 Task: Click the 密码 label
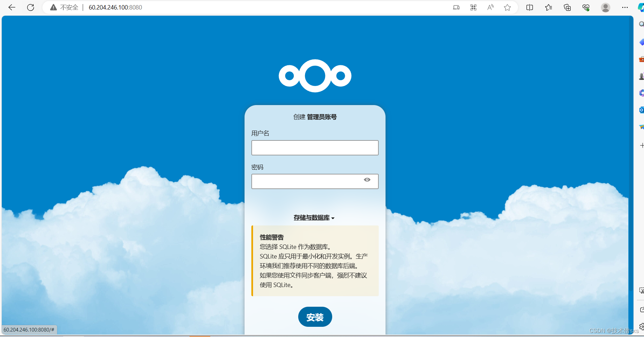pyautogui.click(x=257, y=167)
